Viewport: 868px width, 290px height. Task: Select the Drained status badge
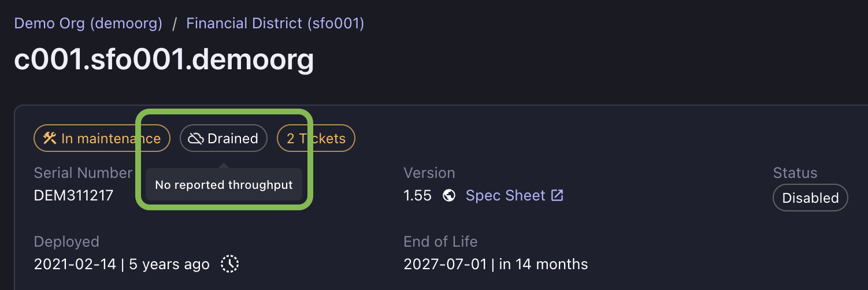point(224,139)
